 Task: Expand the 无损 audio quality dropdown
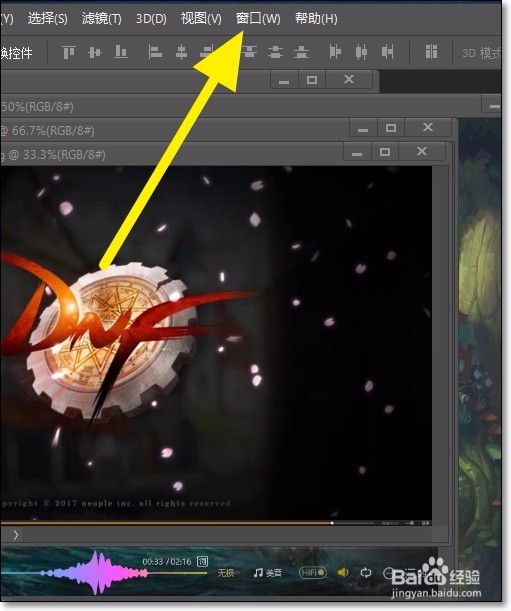228,573
